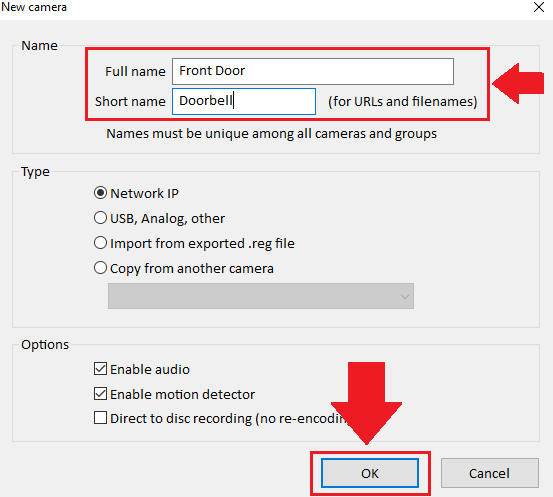The height and width of the screenshot is (497, 553).
Task: Click the Cancel button
Action: coord(490,473)
